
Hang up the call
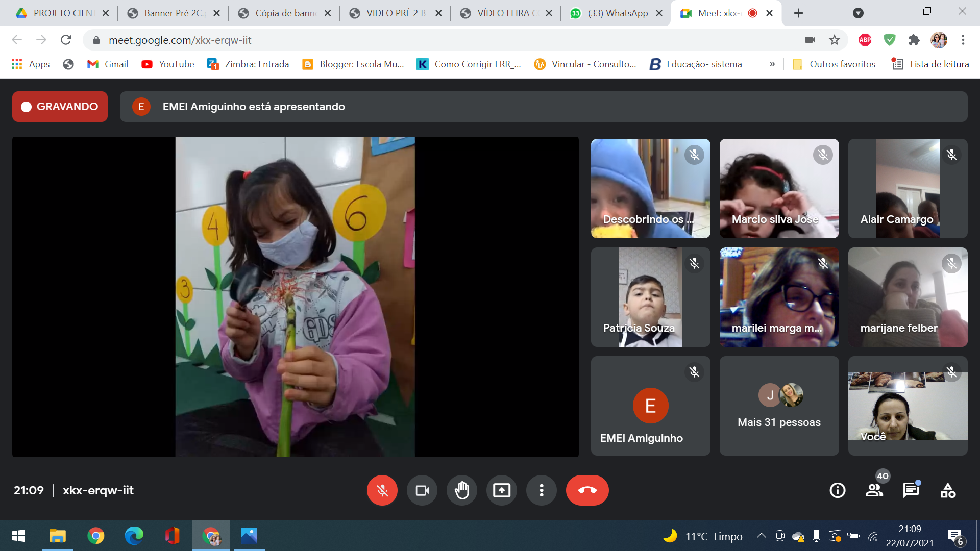click(x=587, y=490)
